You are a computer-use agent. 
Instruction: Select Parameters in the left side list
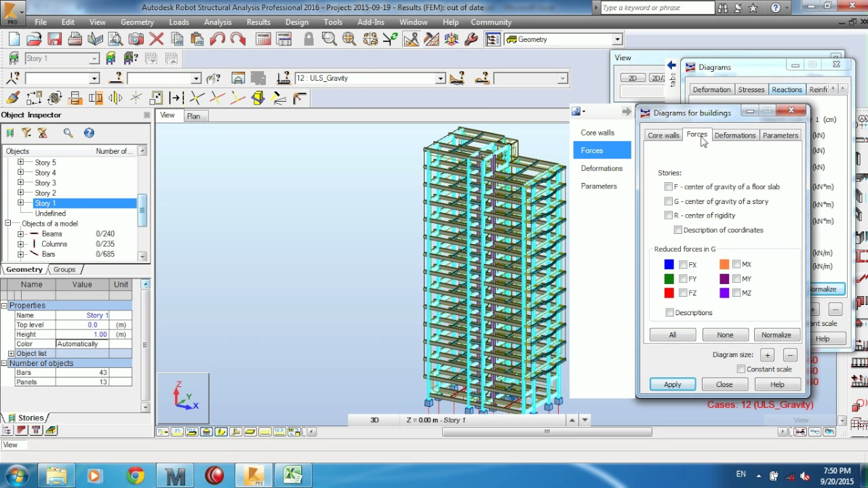tap(599, 186)
